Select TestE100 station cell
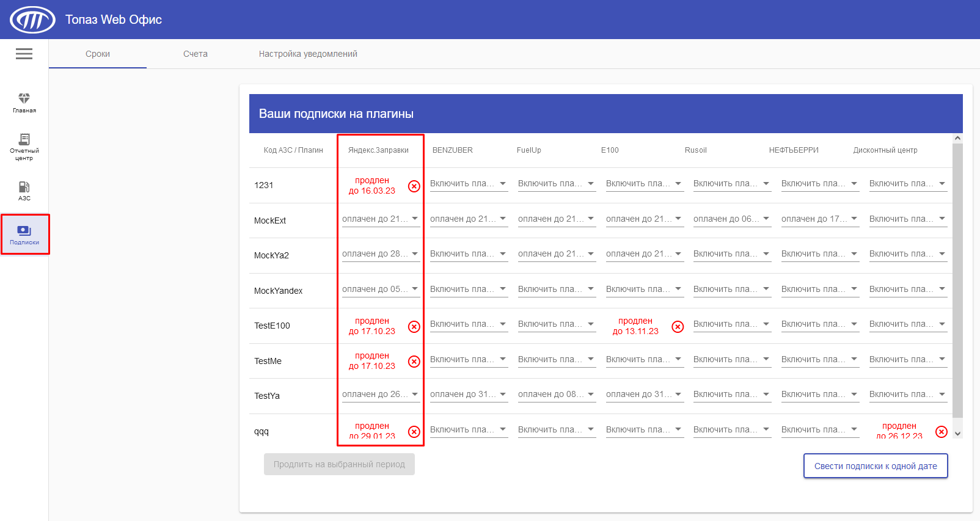This screenshot has height=521, width=980. 272,326
